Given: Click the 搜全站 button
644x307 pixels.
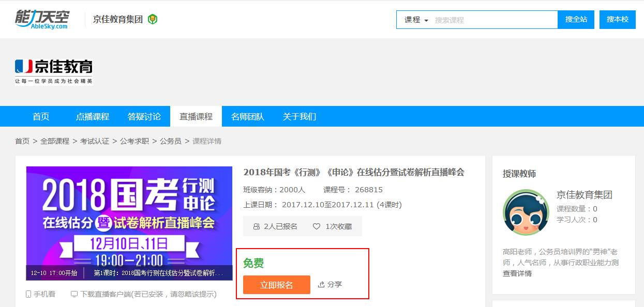Looking at the screenshot, I should 576,20.
